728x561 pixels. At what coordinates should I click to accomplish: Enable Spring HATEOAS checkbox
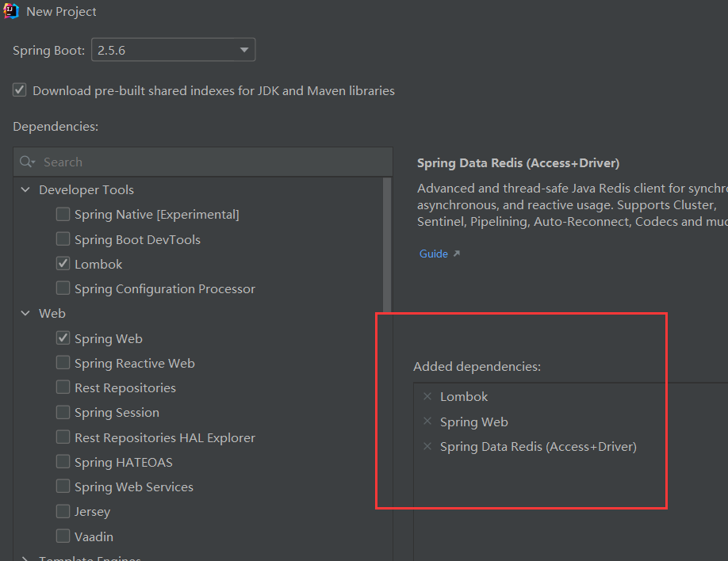(x=63, y=462)
